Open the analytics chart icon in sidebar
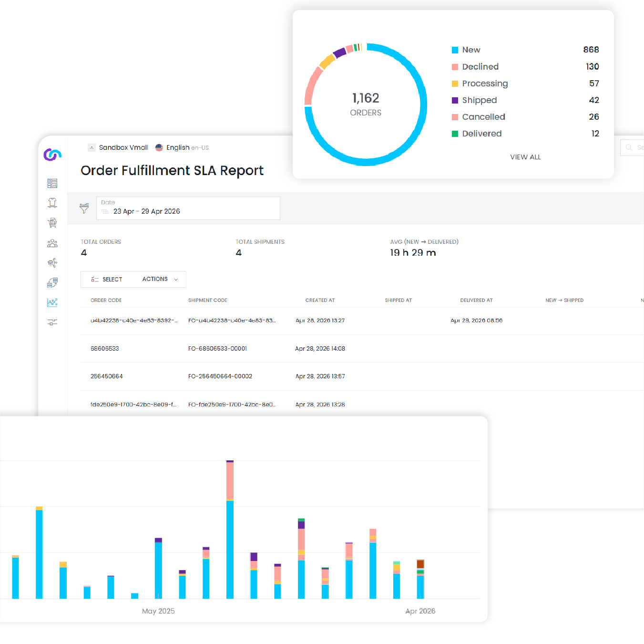This screenshot has height=644, width=644. [x=52, y=302]
